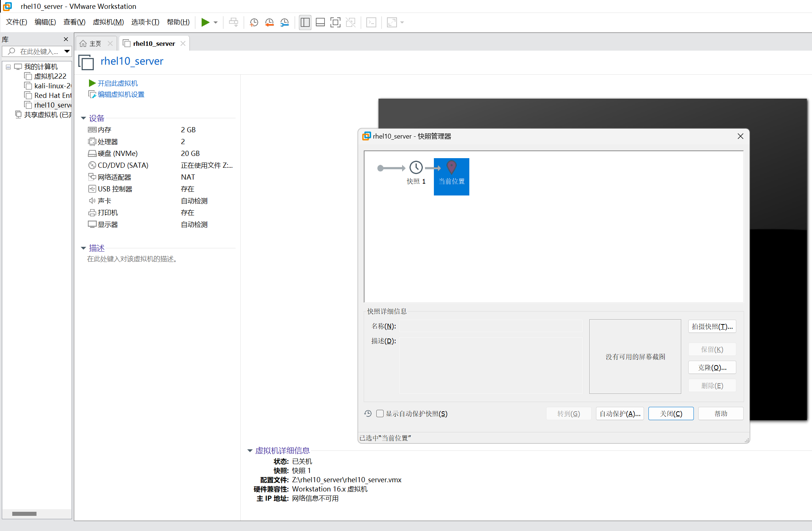
Task: Select rhel10_server in the library tree
Action: click(x=48, y=105)
